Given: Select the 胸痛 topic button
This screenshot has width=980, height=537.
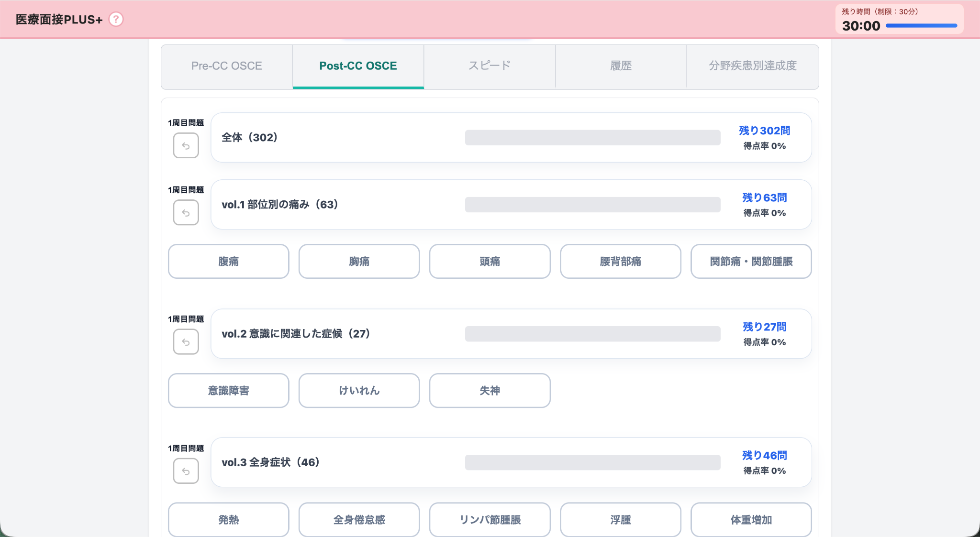Looking at the screenshot, I should (359, 262).
